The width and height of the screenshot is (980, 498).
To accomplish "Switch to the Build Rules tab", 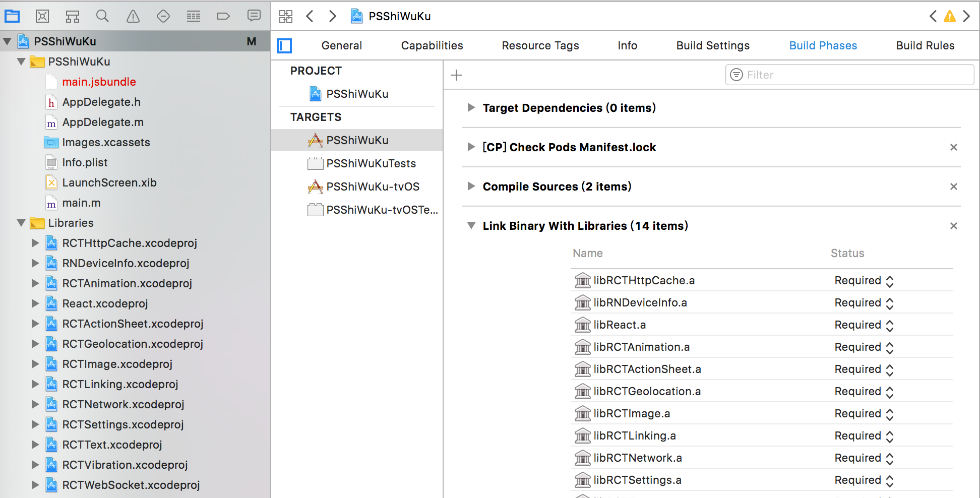I will click(925, 45).
